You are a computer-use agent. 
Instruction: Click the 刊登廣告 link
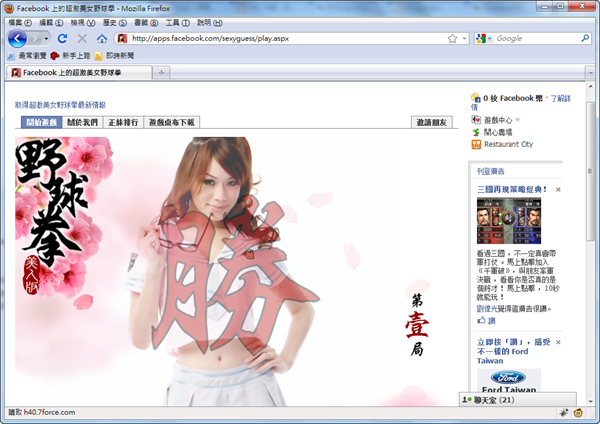pos(491,171)
